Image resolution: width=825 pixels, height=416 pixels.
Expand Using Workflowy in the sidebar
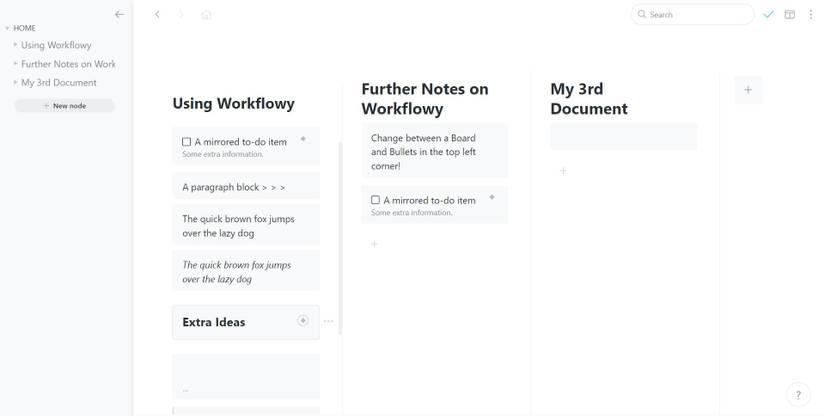(x=16, y=45)
